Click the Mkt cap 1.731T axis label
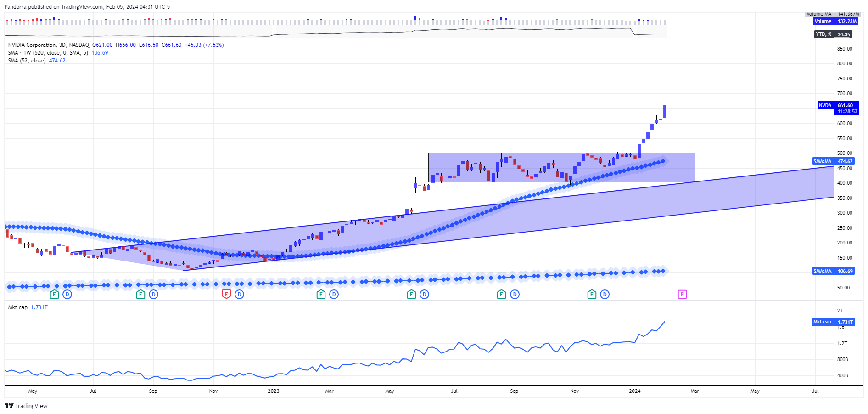Viewport: 868px width, 414px height. pos(834,322)
